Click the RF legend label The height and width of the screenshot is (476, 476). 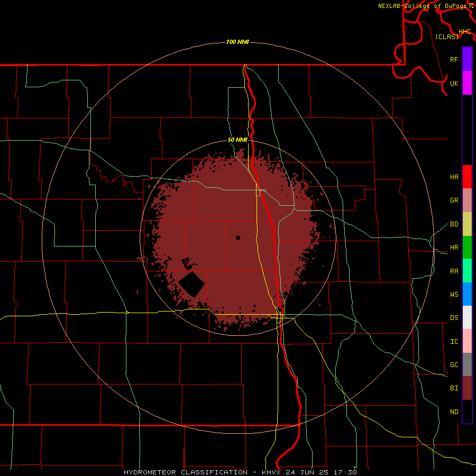pos(454,59)
